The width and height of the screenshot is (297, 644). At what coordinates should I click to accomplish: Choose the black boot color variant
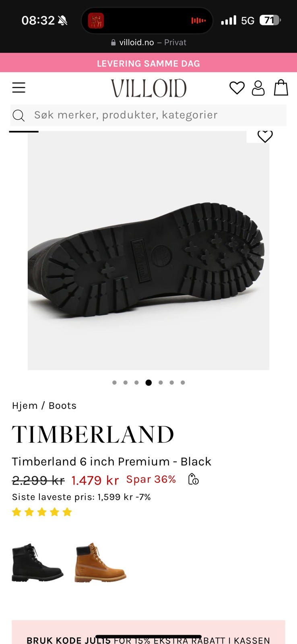tap(37, 562)
